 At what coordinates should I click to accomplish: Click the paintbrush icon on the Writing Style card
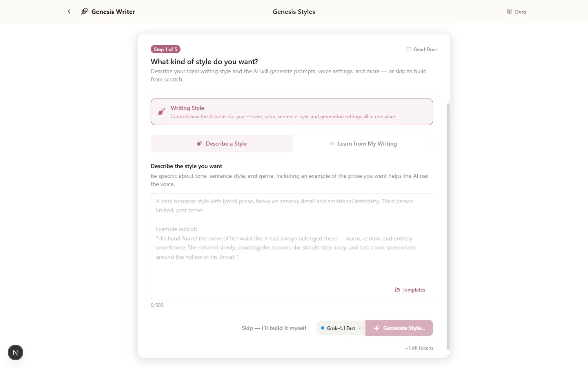[x=162, y=112]
